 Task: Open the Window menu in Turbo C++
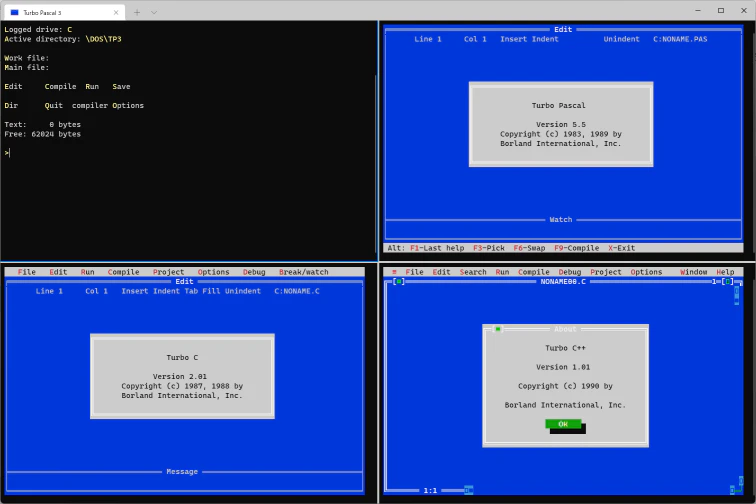pos(694,272)
